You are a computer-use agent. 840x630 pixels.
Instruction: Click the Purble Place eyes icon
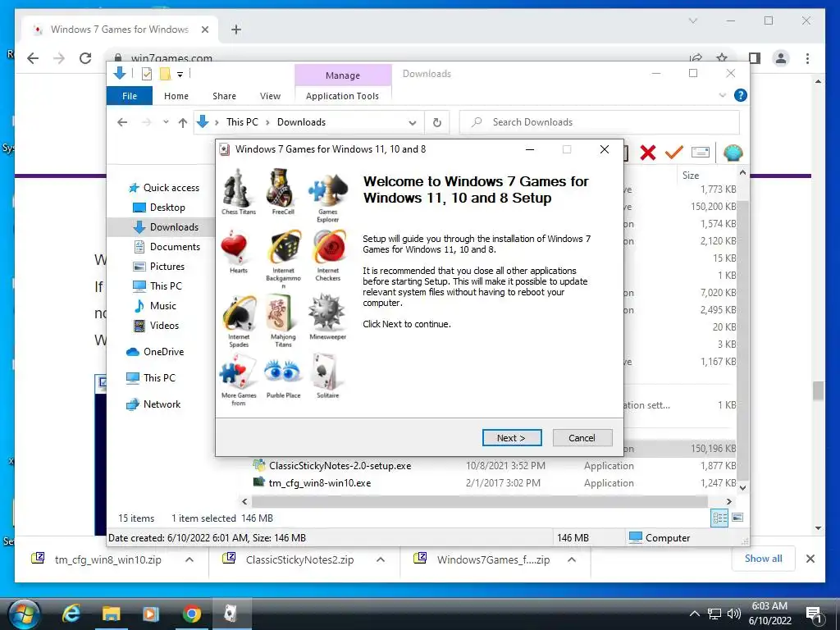[282, 371]
